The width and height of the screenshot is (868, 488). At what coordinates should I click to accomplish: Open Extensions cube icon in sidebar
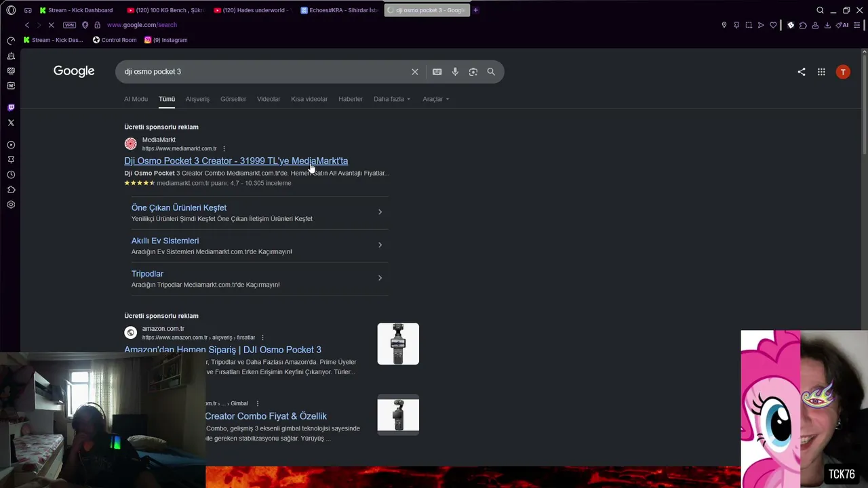point(11,190)
